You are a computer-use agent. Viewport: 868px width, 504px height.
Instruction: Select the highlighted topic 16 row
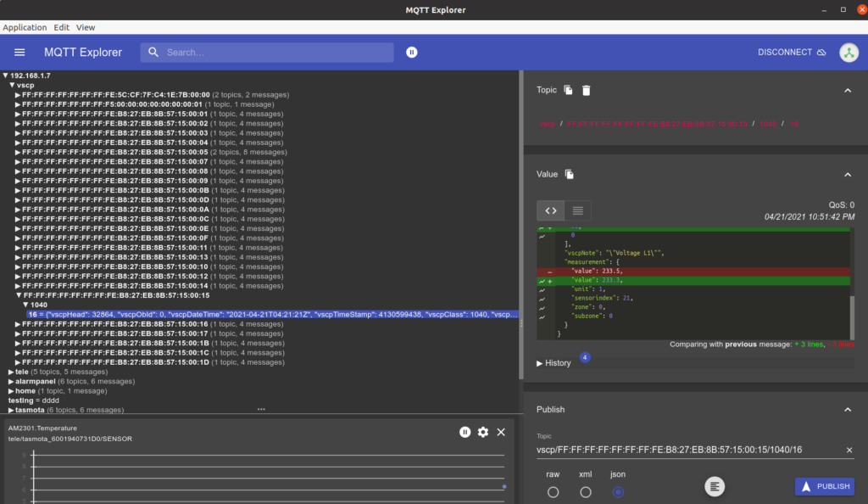coord(272,315)
